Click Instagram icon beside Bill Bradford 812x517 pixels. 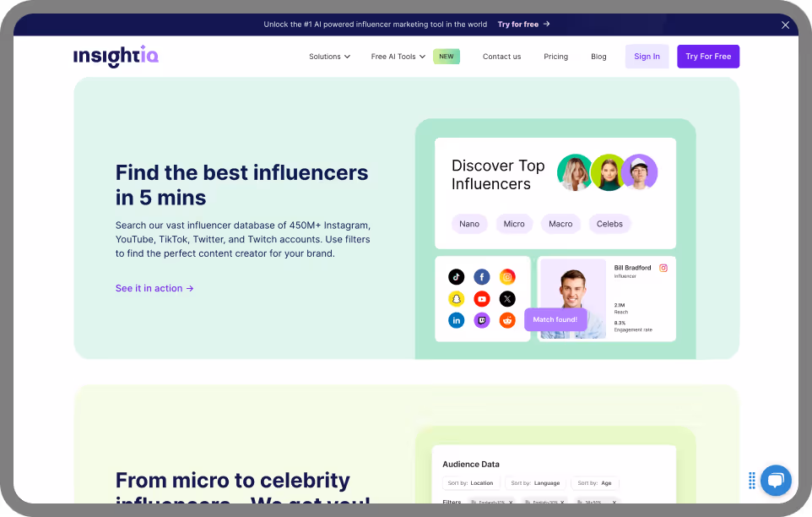pos(663,268)
